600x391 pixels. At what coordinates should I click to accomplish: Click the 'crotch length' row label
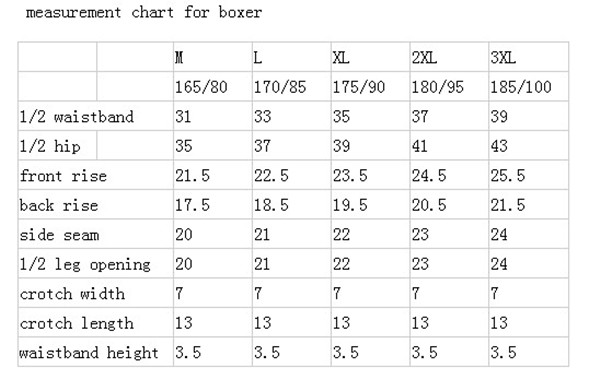pos(77,324)
